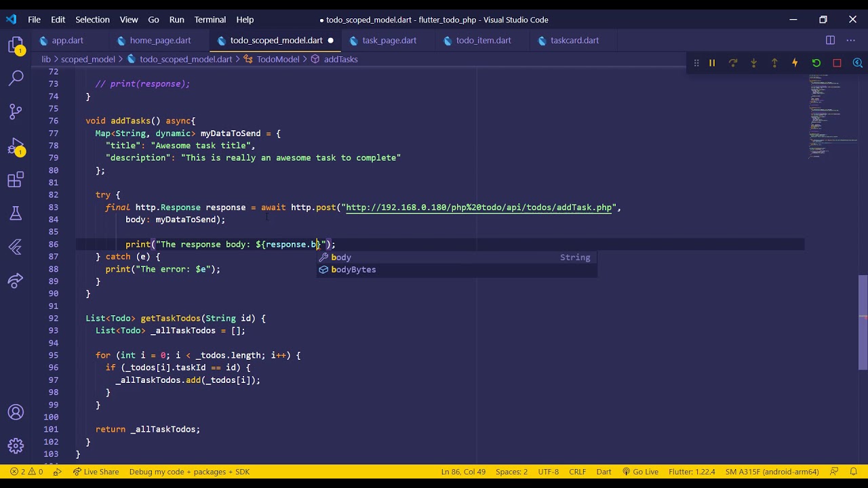Click the feedback icon in status bar

pyautogui.click(x=834, y=472)
